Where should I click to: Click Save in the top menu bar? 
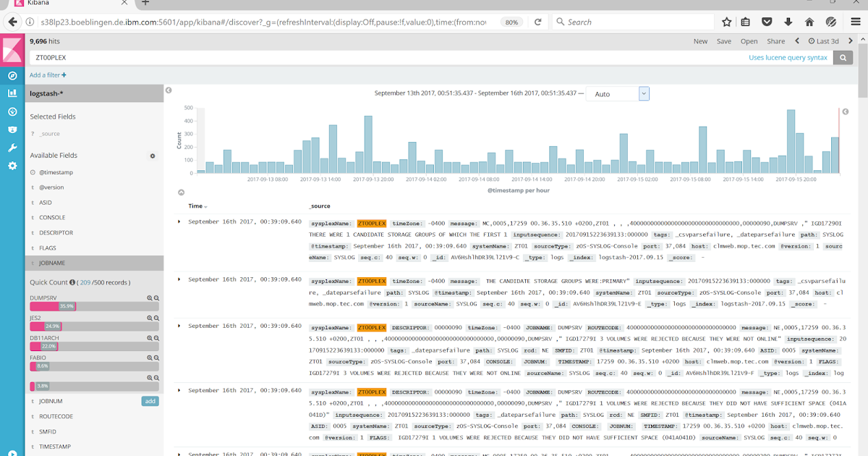coord(724,41)
